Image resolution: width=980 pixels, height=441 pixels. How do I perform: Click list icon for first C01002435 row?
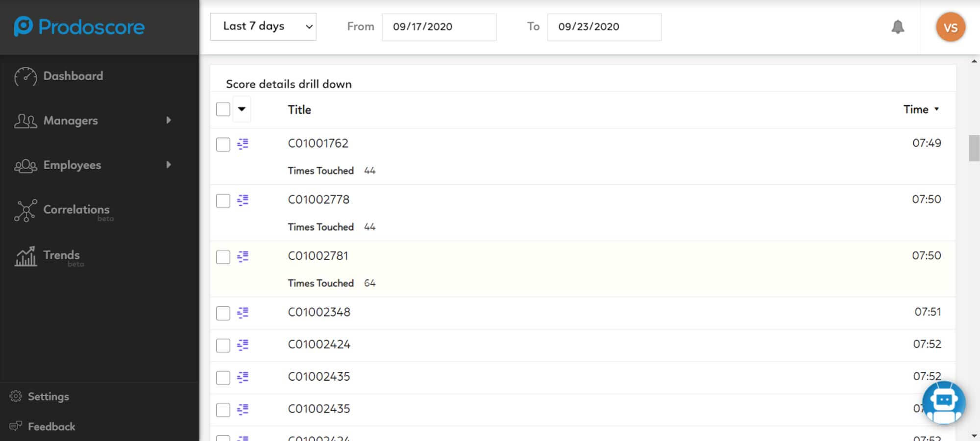[x=243, y=377]
